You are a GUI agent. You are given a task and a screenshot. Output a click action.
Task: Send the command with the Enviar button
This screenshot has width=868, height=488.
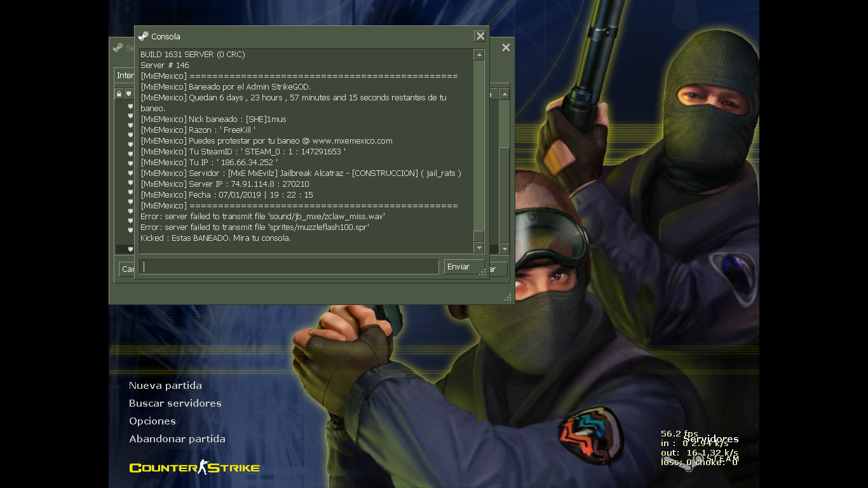(464, 267)
